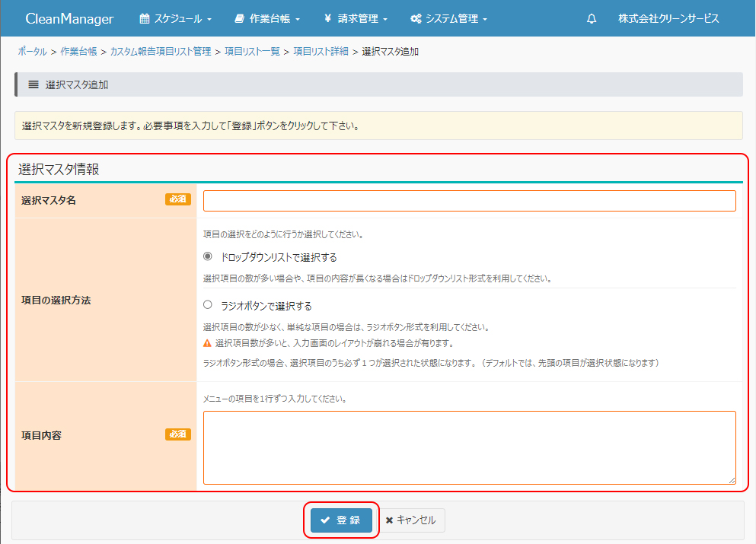
Task: Expand the 作業台帳 dropdown menu
Action: click(268, 19)
